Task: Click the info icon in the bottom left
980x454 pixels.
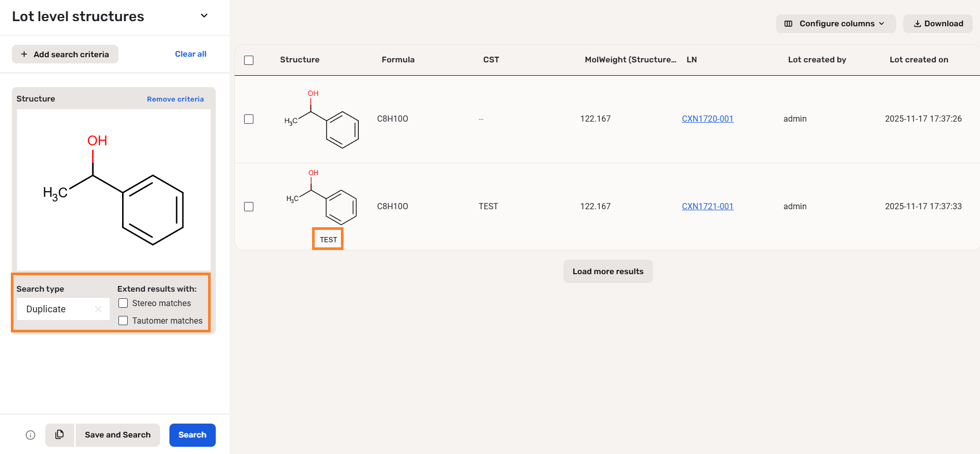Action: [x=31, y=435]
